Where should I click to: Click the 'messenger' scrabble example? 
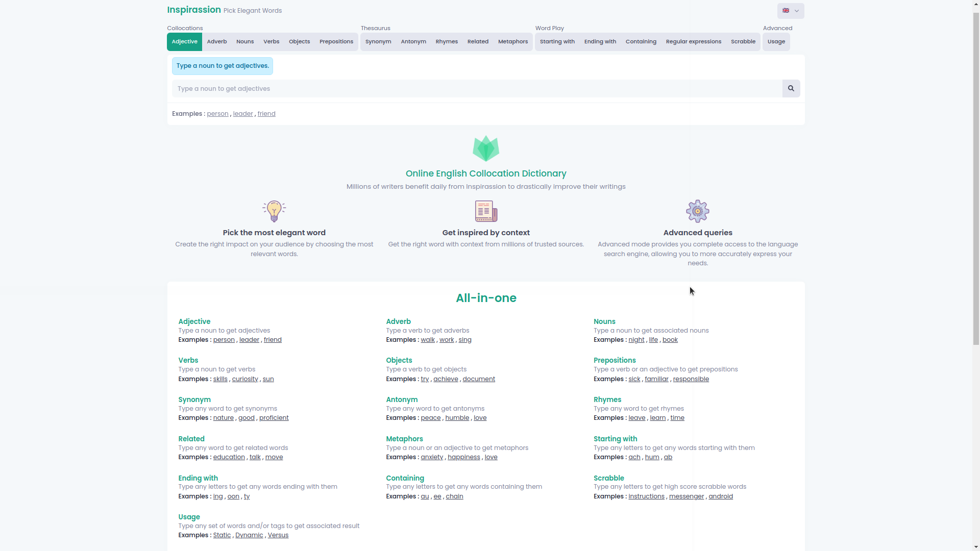coord(687,496)
